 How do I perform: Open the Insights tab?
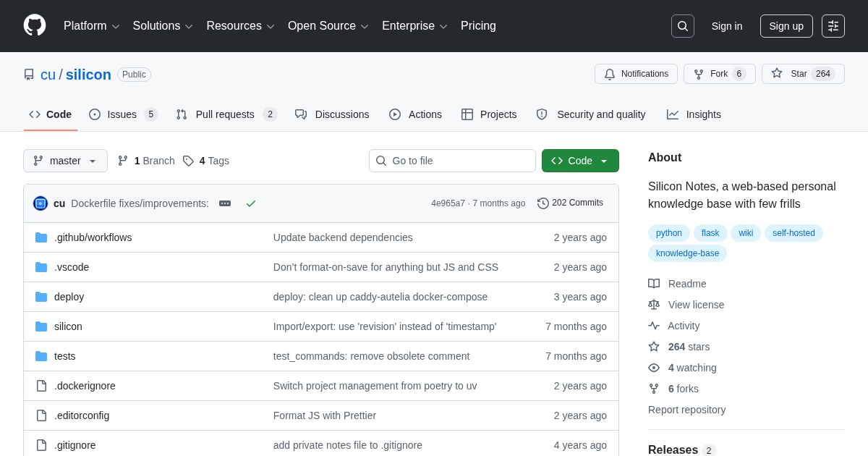[694, 114]
